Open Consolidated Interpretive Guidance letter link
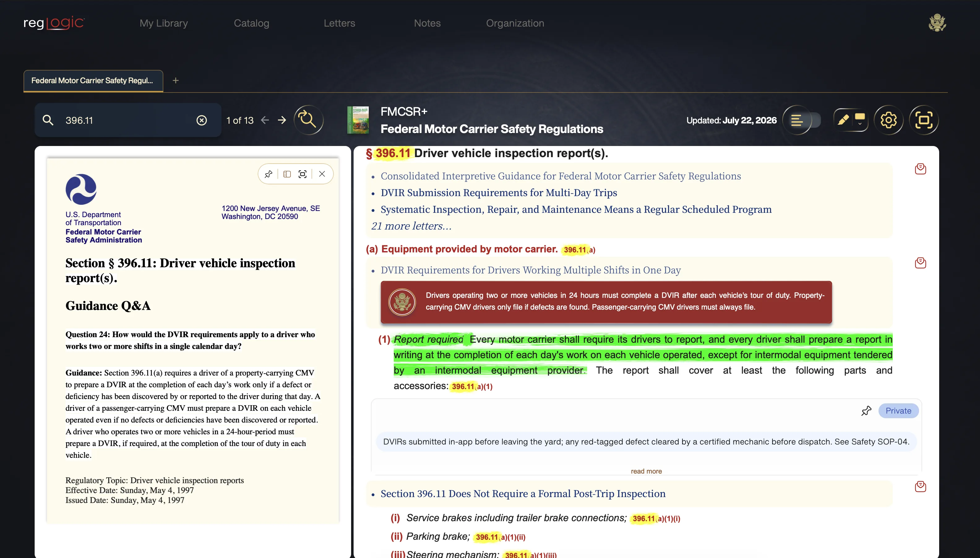The width and height of the screenshot is (980, 558). (561, 176)
